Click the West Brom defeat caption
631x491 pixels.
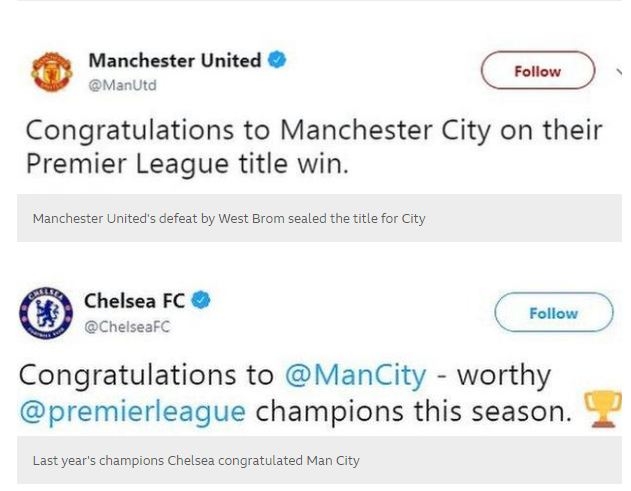pos(228,218)
